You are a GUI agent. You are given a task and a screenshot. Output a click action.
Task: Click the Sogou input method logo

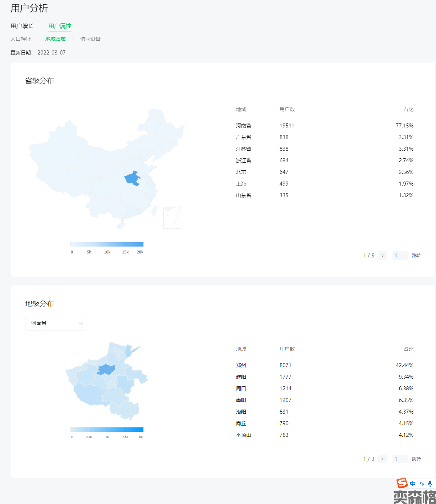click(x=402, y=483)
